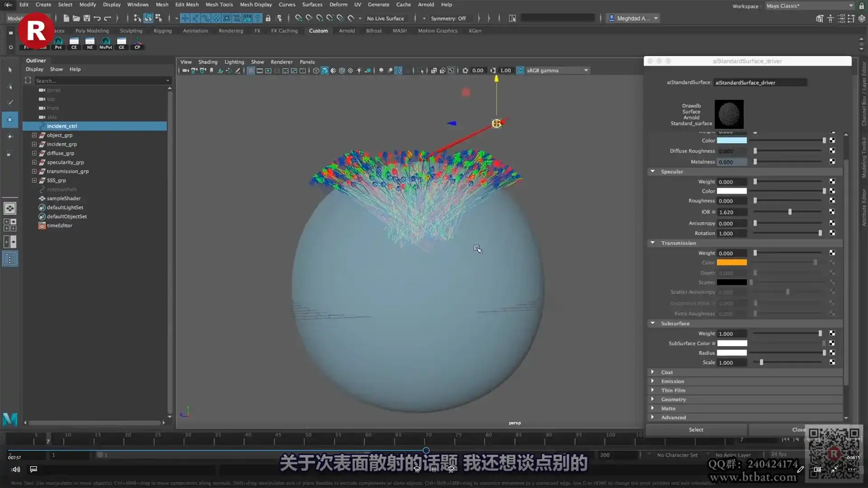Click the orange Transmission Color swatch
868x488 pixels.
(x=732, y=263)
